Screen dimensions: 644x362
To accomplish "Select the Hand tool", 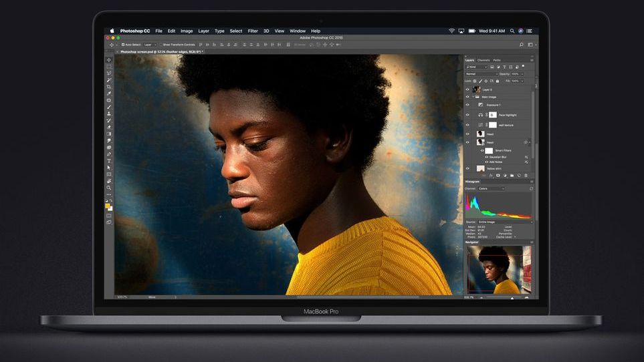I will point(109,181).
